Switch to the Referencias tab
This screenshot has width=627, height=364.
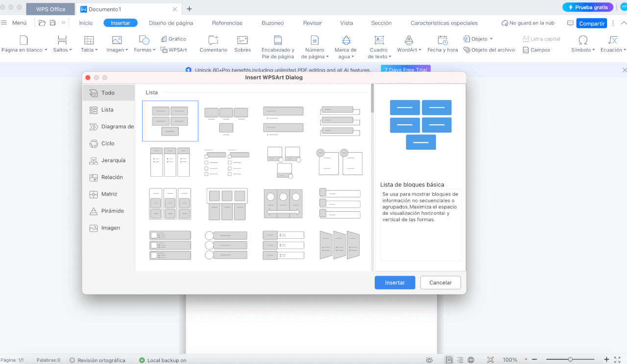click(x=227, y=23)
